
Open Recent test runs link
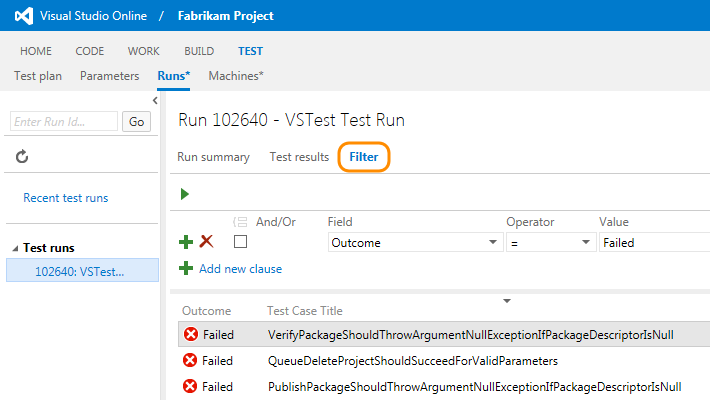(66, 198)
